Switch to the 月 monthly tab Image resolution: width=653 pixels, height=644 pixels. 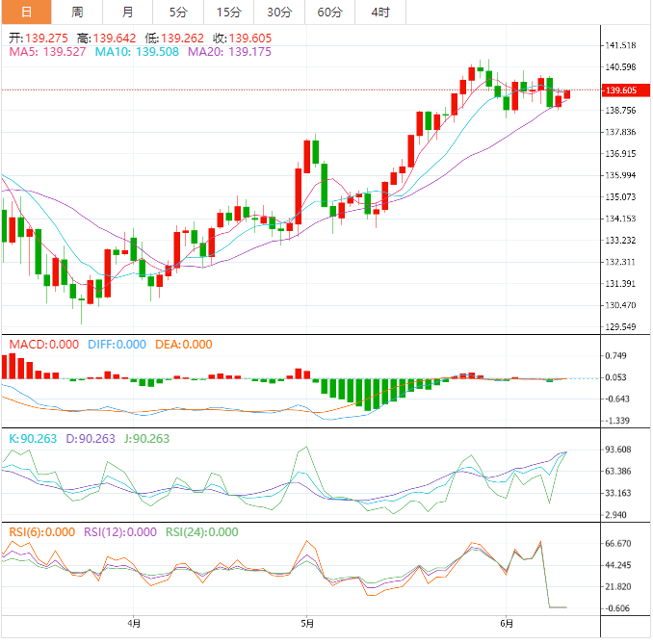click(127, 12)
